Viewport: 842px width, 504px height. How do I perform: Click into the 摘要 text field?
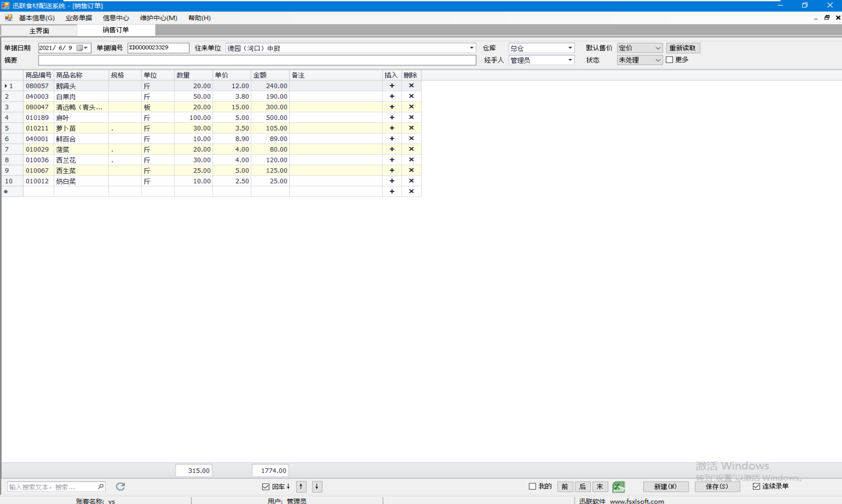point(257,60)
